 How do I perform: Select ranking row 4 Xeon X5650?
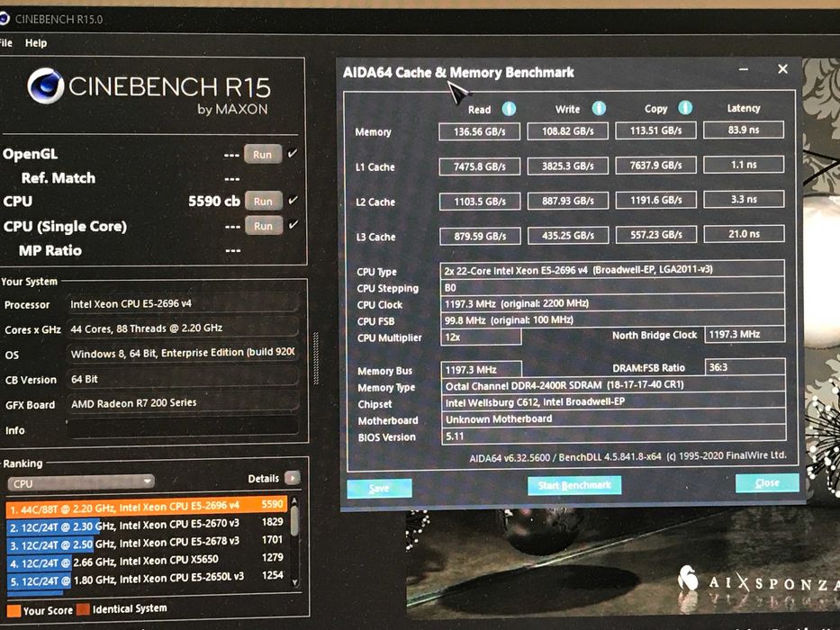coord(147,562)
